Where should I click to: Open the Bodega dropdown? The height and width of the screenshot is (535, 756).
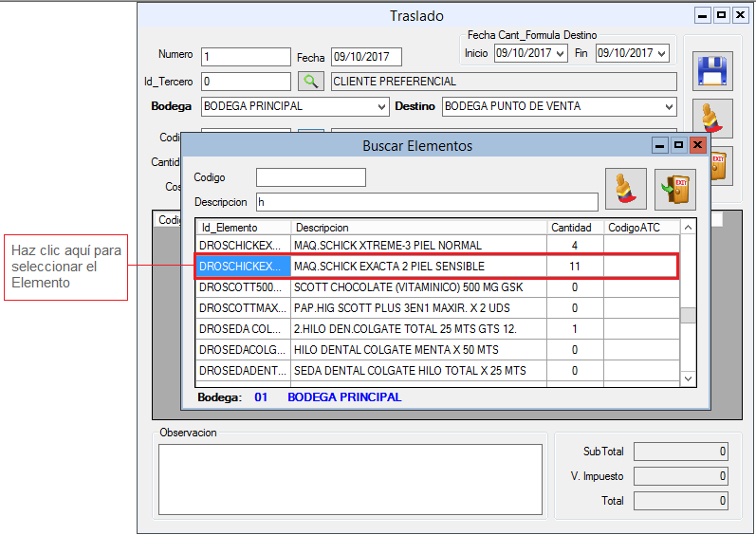click(x=381, y=106)
